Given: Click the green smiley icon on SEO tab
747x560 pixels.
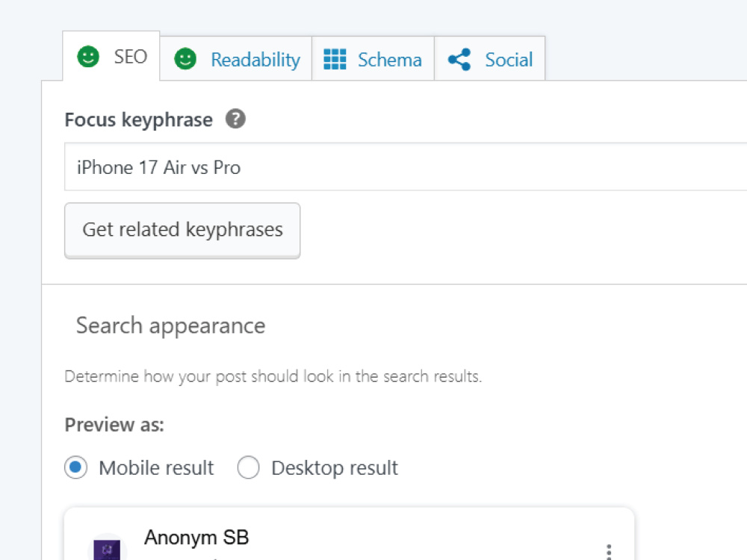Looking at the screenshot, I should [x=88, y=57].
